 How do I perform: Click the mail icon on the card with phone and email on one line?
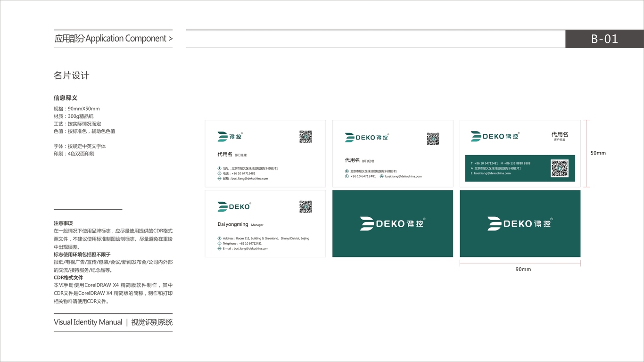coord(381,176)
